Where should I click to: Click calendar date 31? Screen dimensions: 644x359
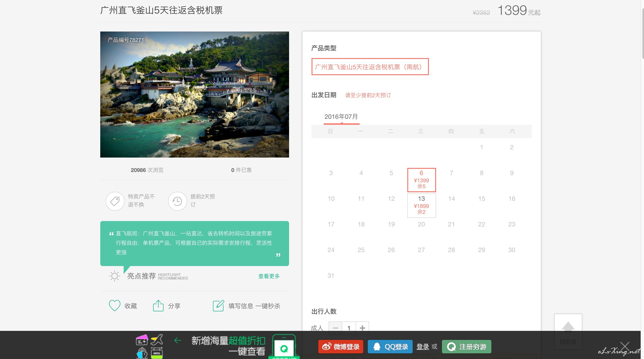coord(331,276)
